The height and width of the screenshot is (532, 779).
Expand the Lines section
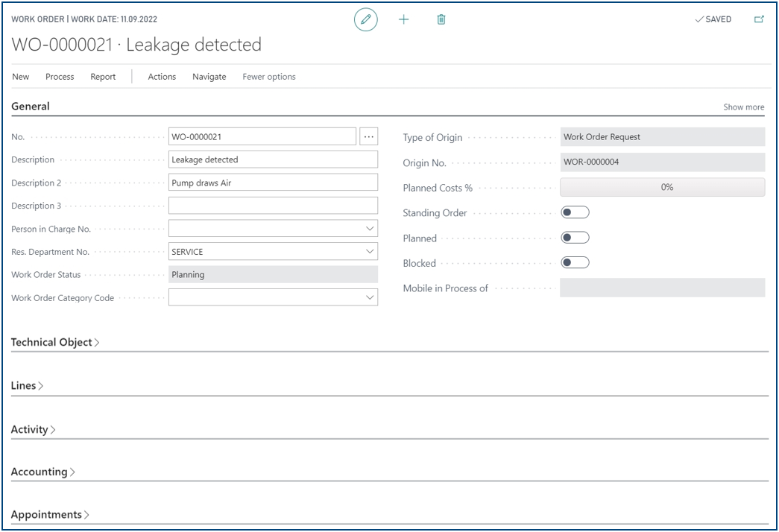(x=27, y=385)
